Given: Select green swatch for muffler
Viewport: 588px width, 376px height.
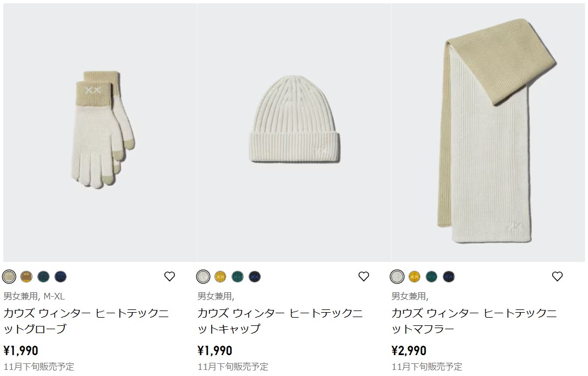Looking at the screenshot, I should 432,276.
